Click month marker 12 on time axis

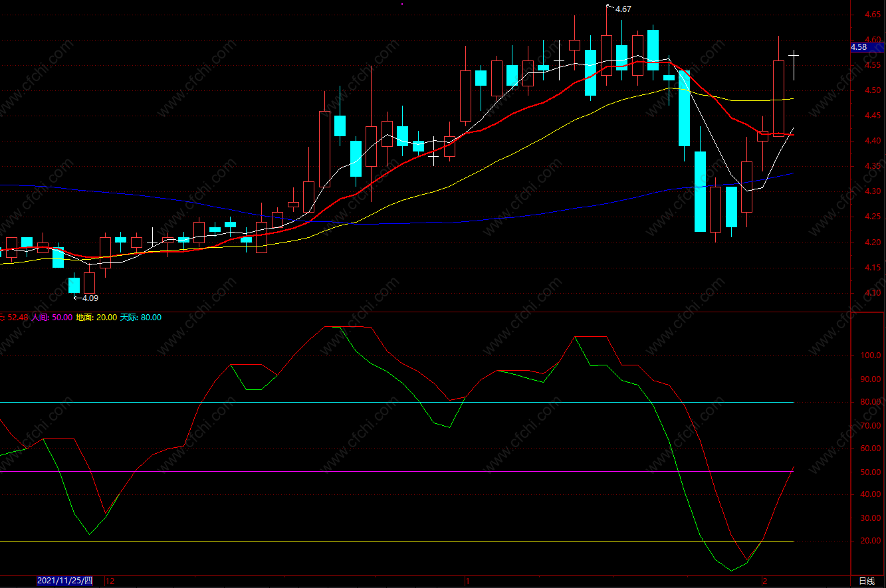pos(110,581)
